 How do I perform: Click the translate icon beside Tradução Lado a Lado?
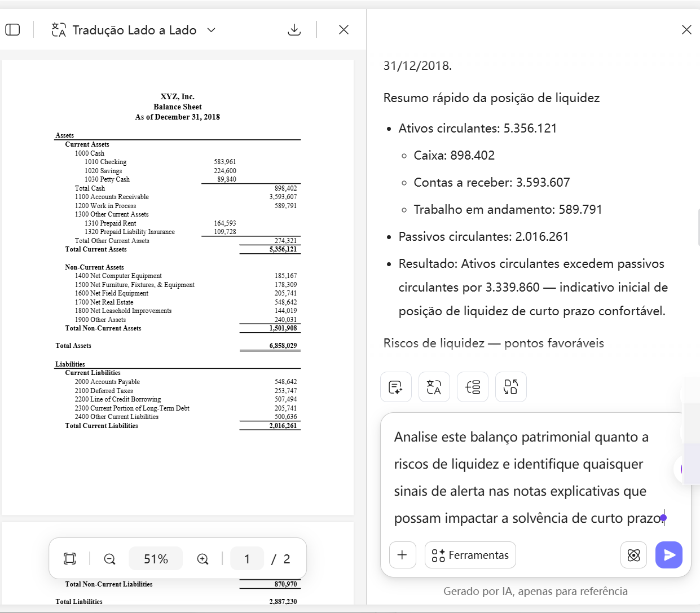tap(58, 30)
